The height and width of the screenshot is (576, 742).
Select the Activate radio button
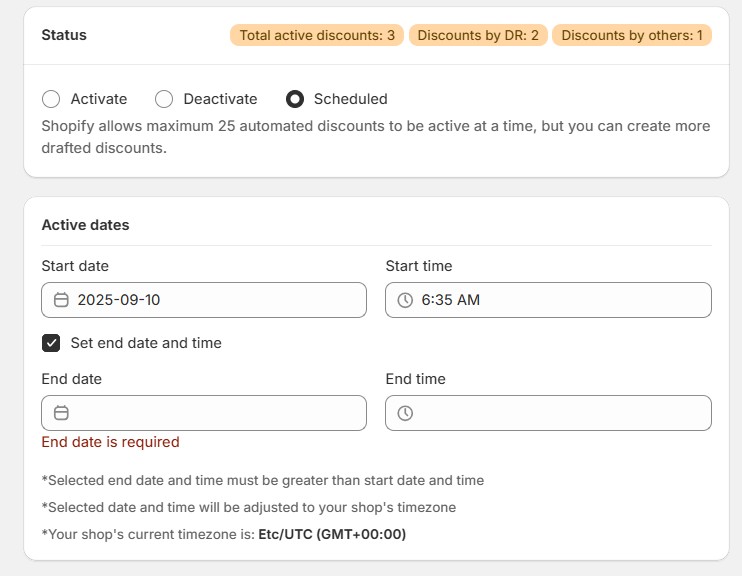(x=51, y=99)
